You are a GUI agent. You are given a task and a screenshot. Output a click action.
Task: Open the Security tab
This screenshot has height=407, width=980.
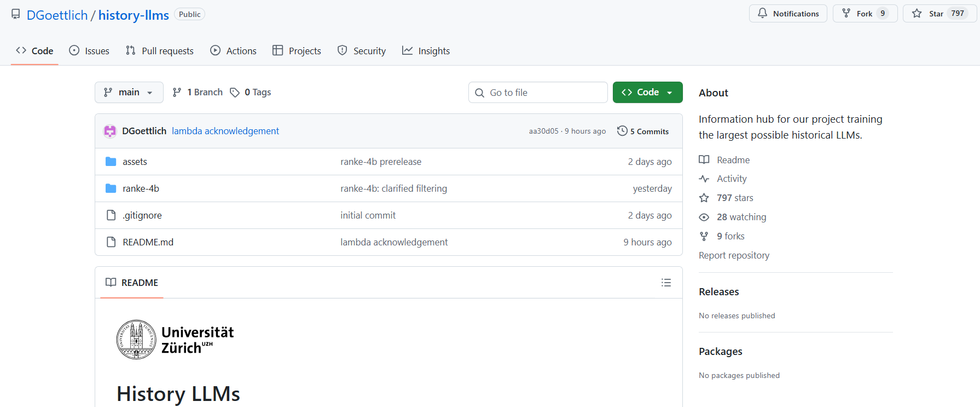tap(362, 51)
